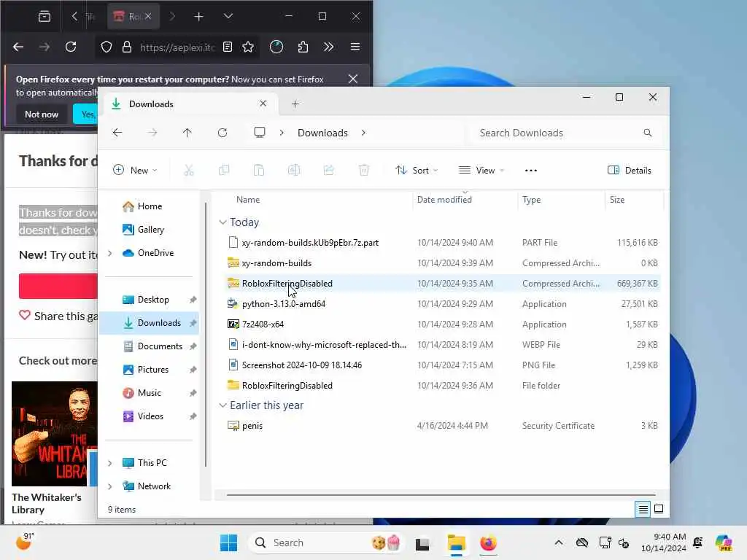The image size is (747, 560).
Task: Open File Explorer from the taskbar
Action: (456, 542)
